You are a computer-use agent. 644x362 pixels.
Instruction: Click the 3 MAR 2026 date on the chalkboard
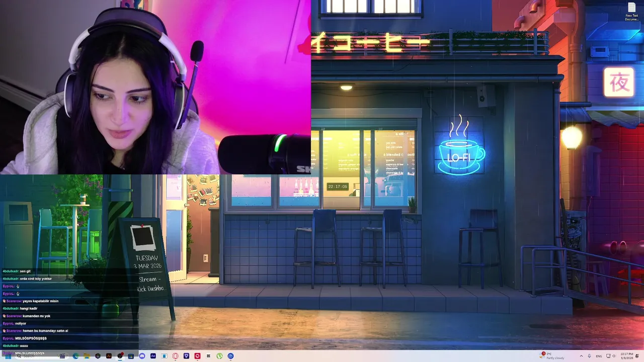(146, 265)
